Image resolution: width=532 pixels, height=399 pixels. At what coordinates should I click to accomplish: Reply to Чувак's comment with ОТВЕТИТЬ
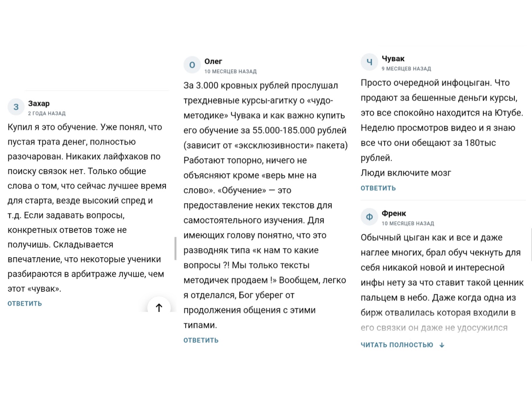tap(378, 188)
